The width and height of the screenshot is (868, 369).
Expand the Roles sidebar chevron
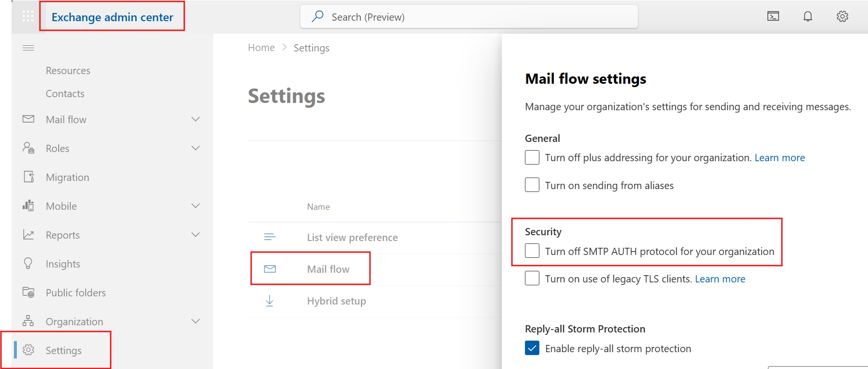click(x=195, y=148)
